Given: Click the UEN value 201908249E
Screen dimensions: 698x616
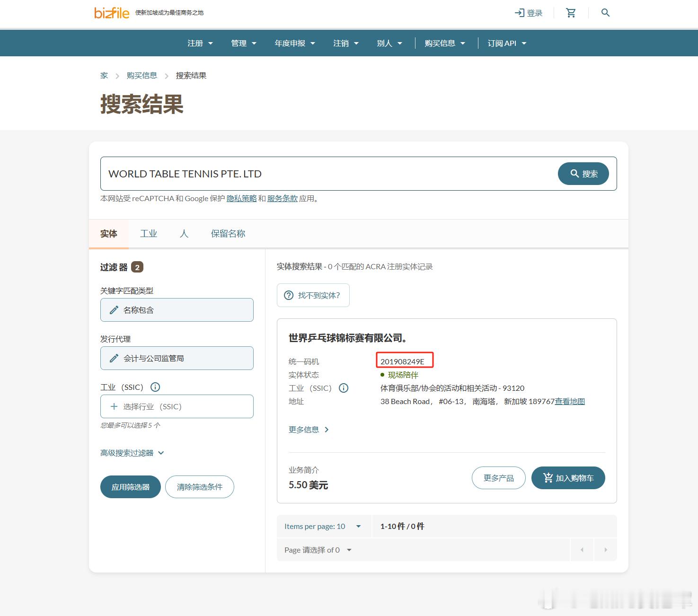Looking at the screenshot, I should pos(403,361).
